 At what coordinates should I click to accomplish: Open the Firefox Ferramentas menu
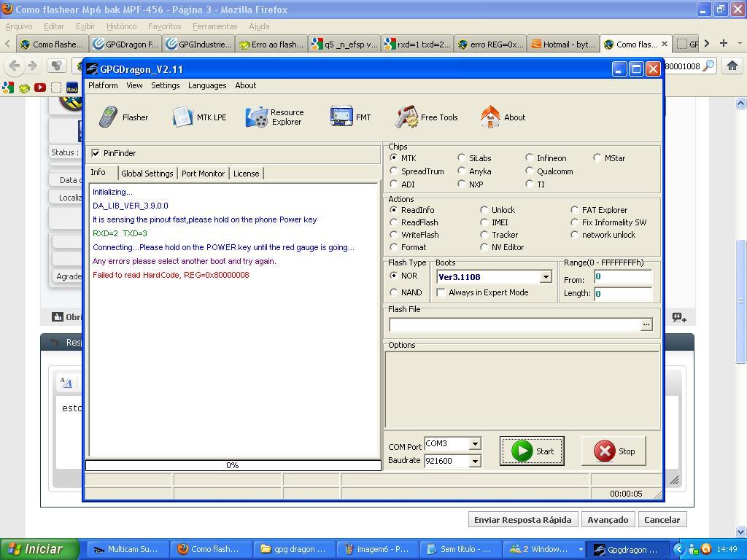pos(215,26)
